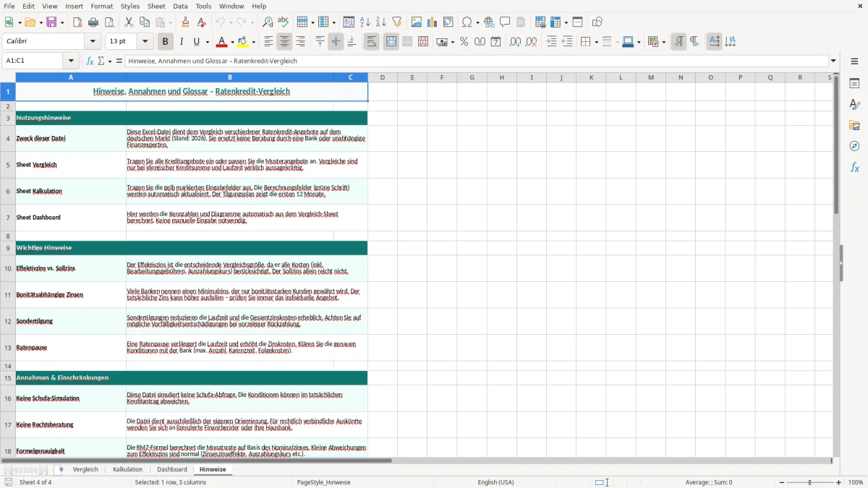Click the Clear Direct Formatting icon
Image resolution: width=868 pixels, height=488 pixels.
[201, 22]
